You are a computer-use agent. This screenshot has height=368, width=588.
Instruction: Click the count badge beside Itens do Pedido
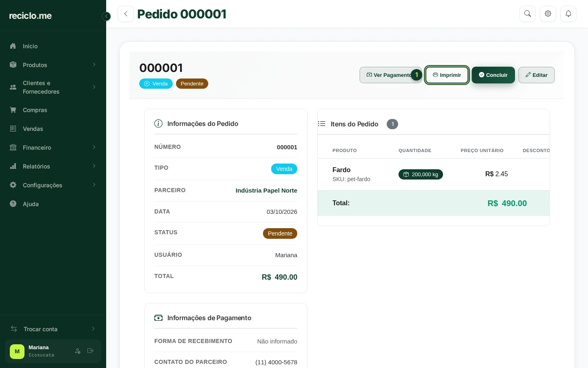(x=392, y=124)
